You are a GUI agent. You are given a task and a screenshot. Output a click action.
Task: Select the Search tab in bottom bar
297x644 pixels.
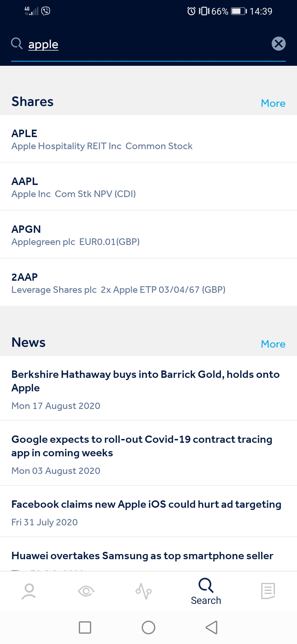point(206,592)
